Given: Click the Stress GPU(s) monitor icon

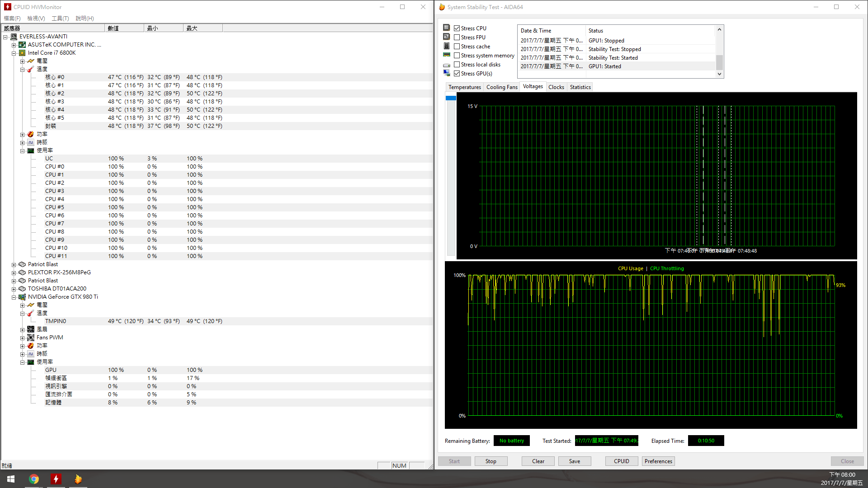Looking at the screenshot, I should pos(447,73).
